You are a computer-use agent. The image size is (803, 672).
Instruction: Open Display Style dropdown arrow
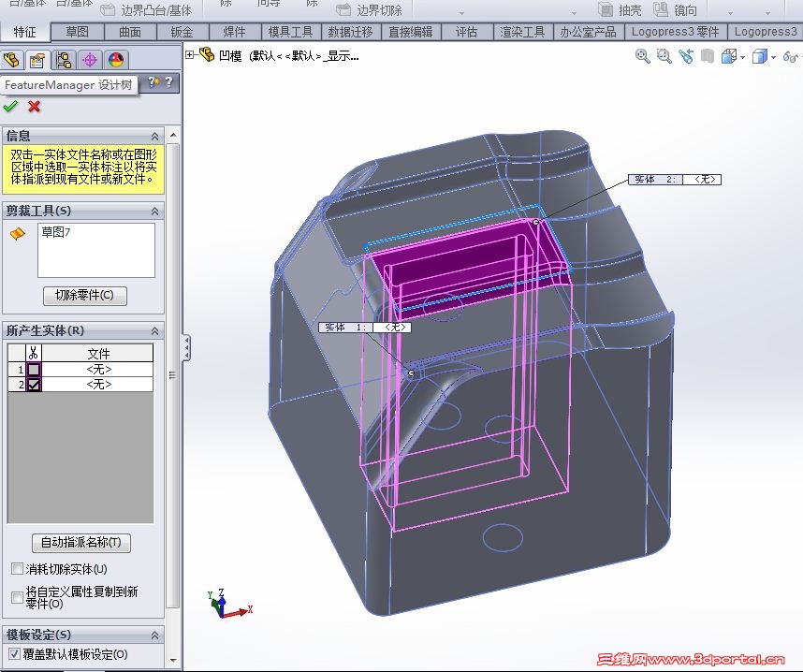773,57
